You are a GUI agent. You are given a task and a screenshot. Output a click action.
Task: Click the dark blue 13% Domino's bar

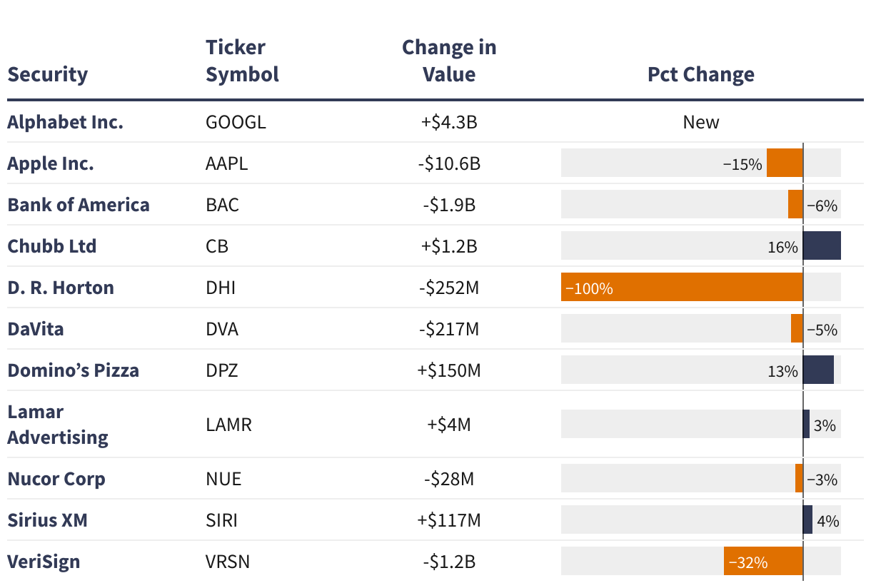coord(818,370)
